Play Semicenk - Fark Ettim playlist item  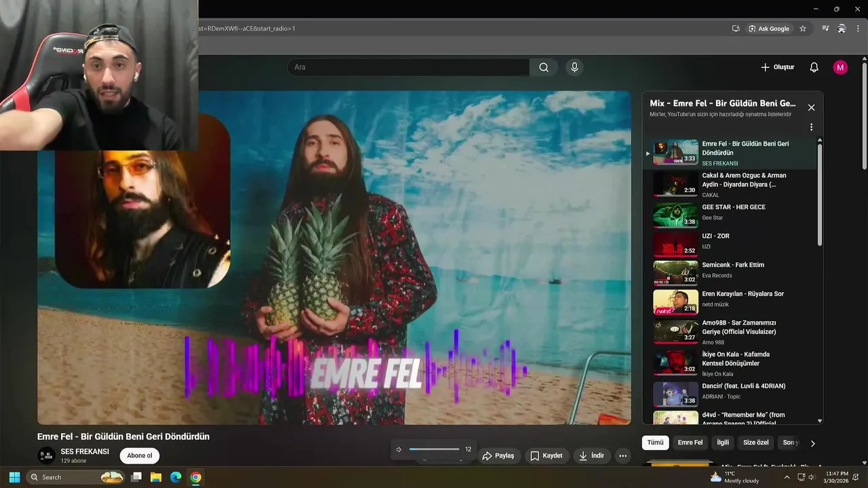click(731, 272)
